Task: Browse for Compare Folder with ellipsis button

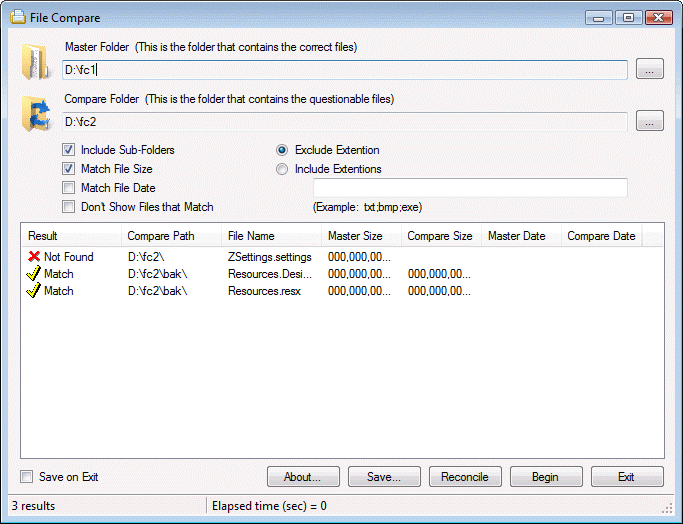Action: pos(649,121)
